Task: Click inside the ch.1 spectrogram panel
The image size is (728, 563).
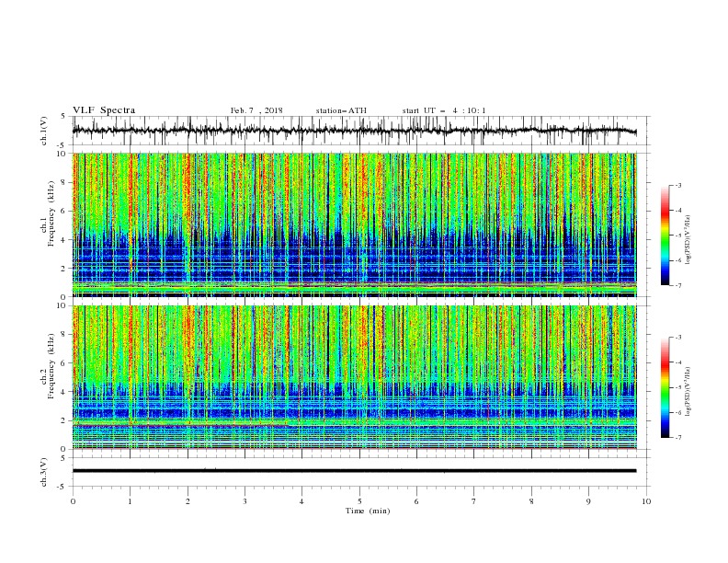Action: [x=354, y=224]
